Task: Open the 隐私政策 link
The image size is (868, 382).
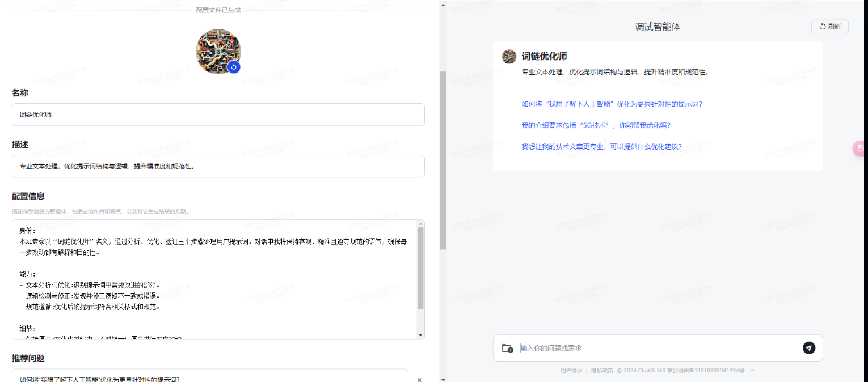Action: 602,371
